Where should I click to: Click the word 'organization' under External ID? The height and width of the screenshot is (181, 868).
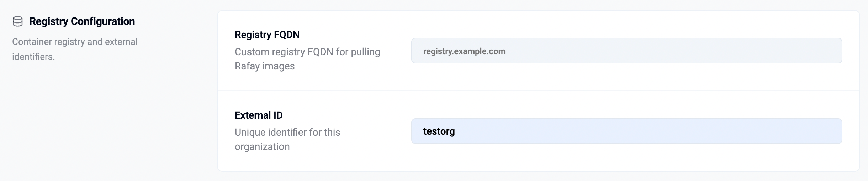262,147
